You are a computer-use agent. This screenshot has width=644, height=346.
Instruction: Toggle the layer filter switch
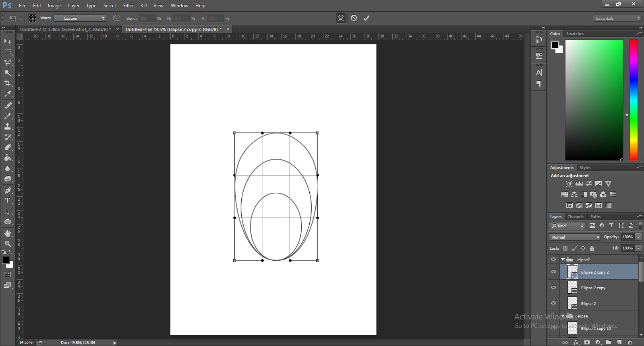[640, 226]
